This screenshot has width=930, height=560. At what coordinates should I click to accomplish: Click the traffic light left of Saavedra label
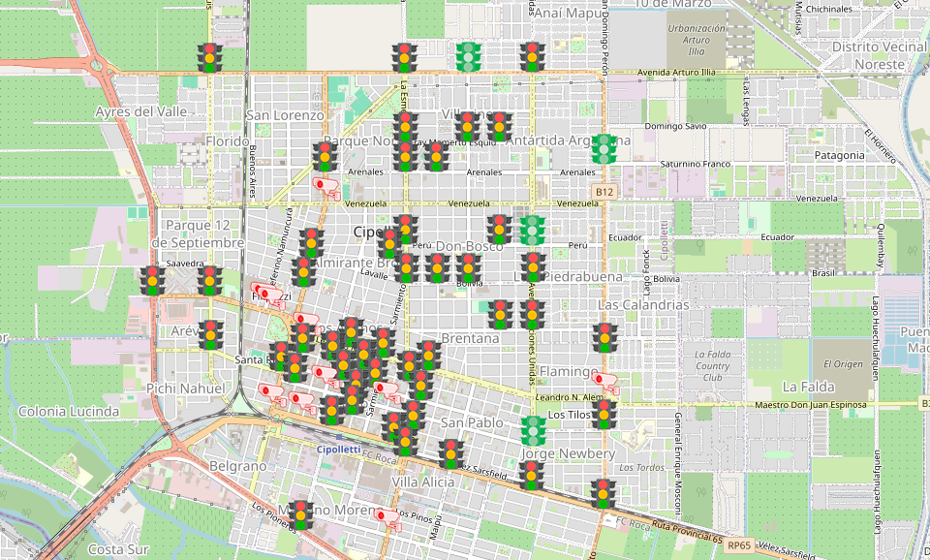[x=151, y=281]
